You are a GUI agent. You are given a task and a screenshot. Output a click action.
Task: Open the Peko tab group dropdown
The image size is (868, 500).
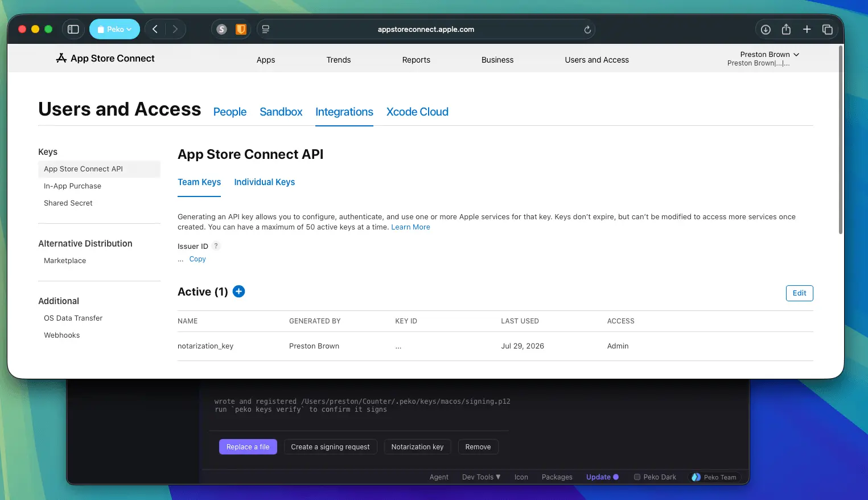coord(114,29)
